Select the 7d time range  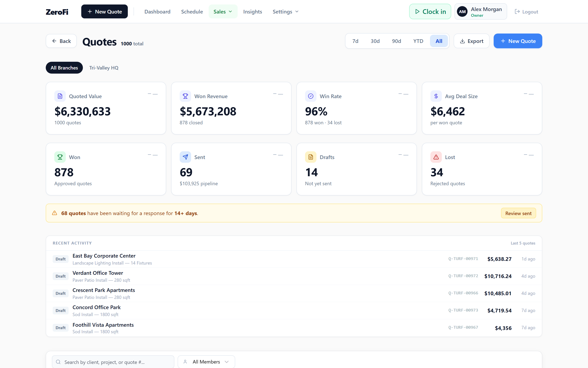pos(355,41)
